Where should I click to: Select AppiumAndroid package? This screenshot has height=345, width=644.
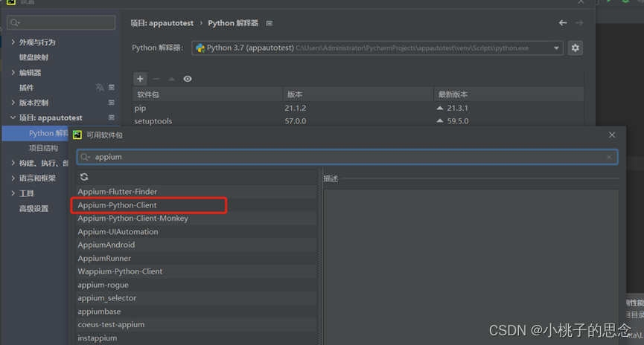tap(196, 245)
